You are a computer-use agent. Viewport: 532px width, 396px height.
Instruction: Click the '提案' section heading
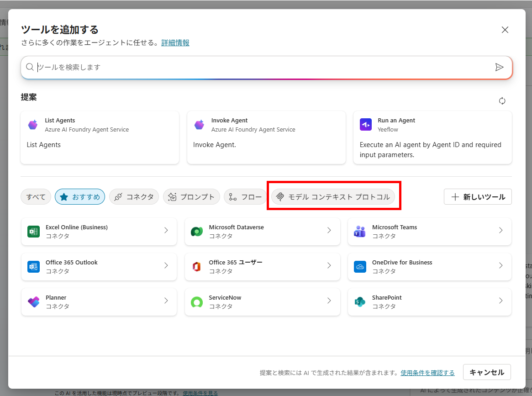pos(29,97)
